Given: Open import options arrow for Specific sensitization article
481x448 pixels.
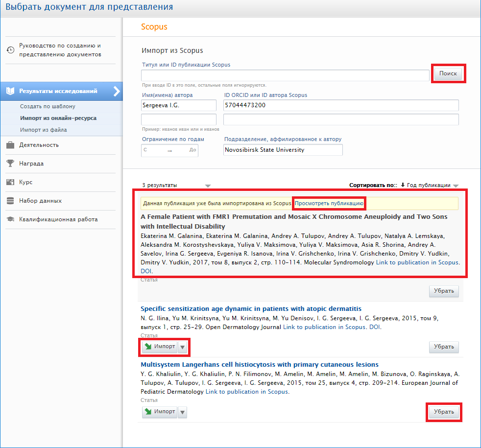Looking at the screenshot, I should click(183, 347).
